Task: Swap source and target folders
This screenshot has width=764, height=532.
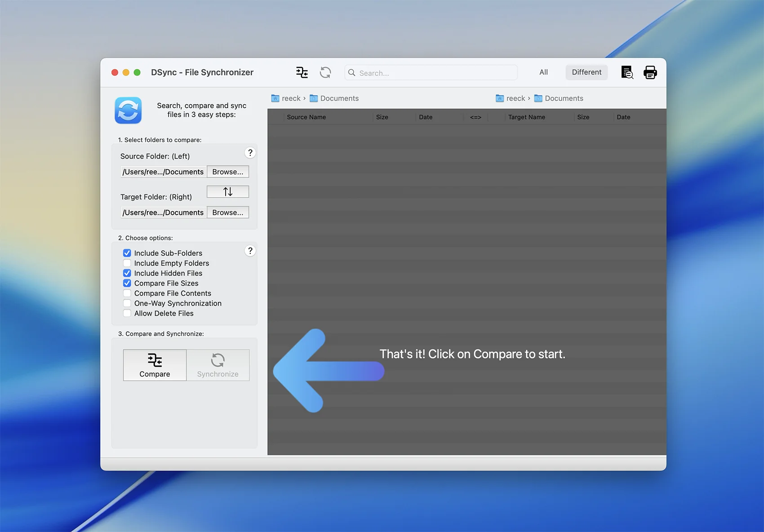Action: [x=228, y=192]
